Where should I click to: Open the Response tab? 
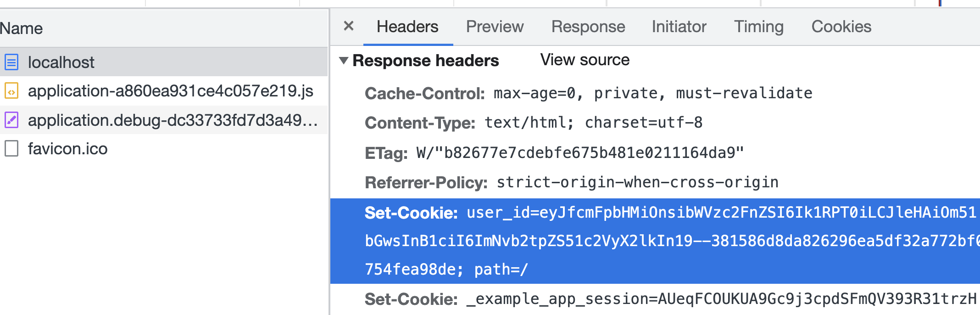click(x=588, y=27)
